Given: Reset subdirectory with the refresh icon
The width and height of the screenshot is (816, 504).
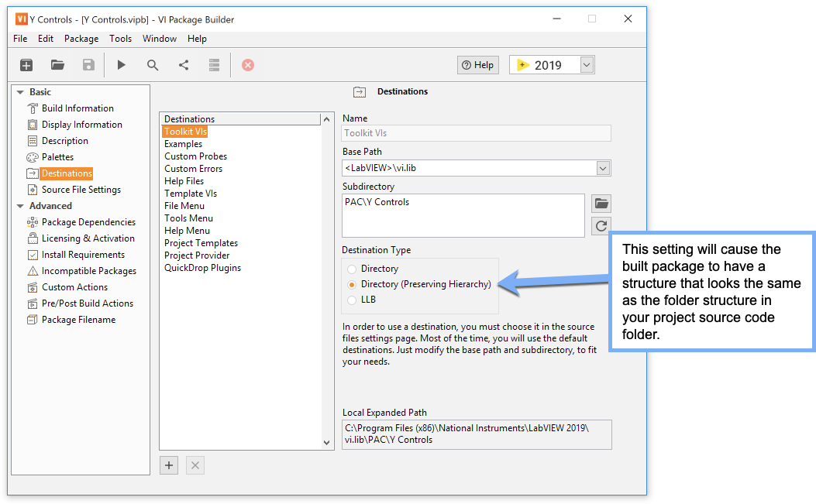Looking at the screenshot, I should coord(601,226).
